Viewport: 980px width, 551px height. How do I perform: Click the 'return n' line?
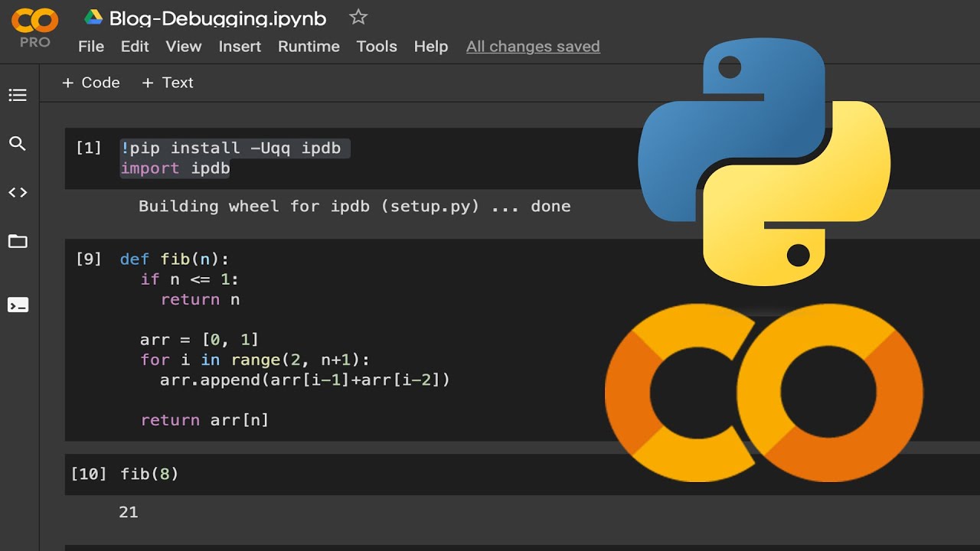click(x=200, y=299)
